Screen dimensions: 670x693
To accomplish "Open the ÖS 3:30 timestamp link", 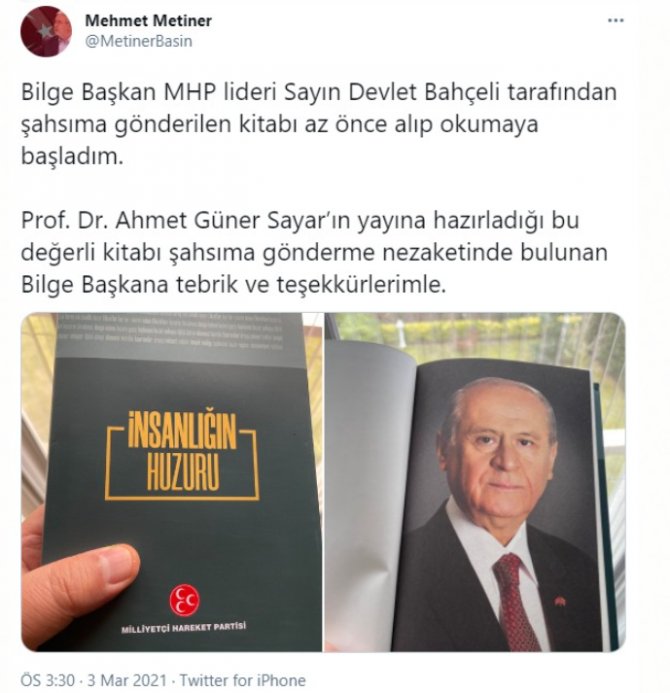I will (x=48, y=680).
